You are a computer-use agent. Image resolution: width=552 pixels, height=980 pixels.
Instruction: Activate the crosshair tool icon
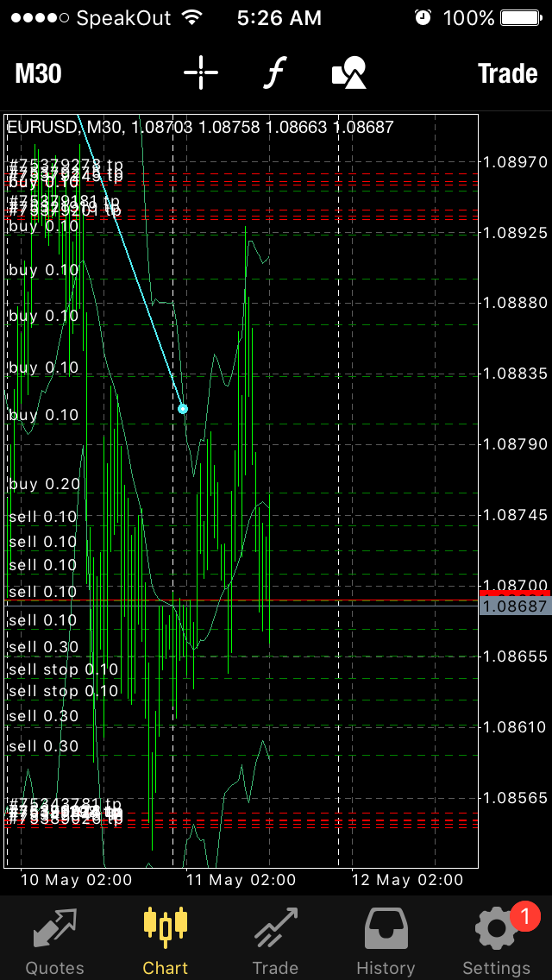[201, 73]
